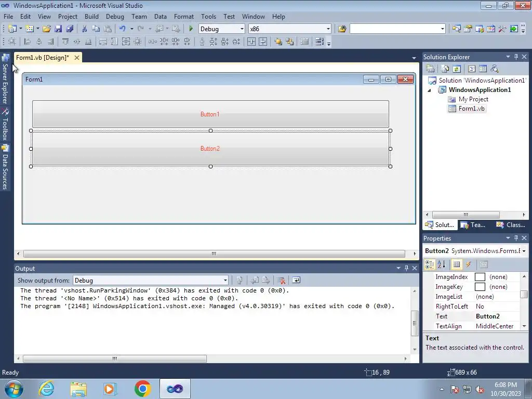This screenshot has width=532, height=399.
Task: Toggle auto-hide pin on Output window
Action: (x=406, y=269)
